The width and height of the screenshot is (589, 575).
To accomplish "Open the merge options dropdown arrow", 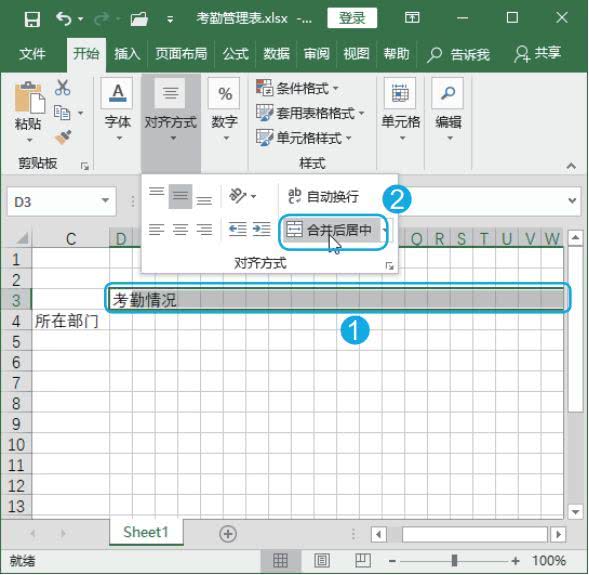I will 385,229.
